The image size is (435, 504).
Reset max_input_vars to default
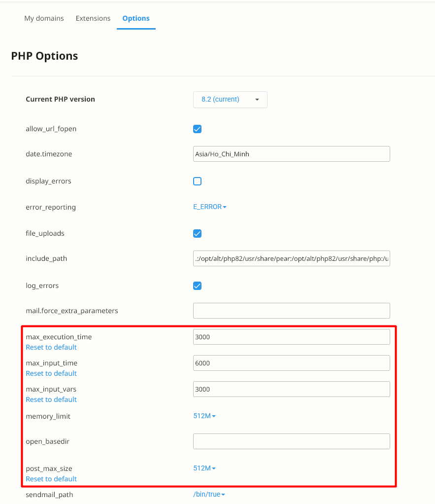coord(51,399)
